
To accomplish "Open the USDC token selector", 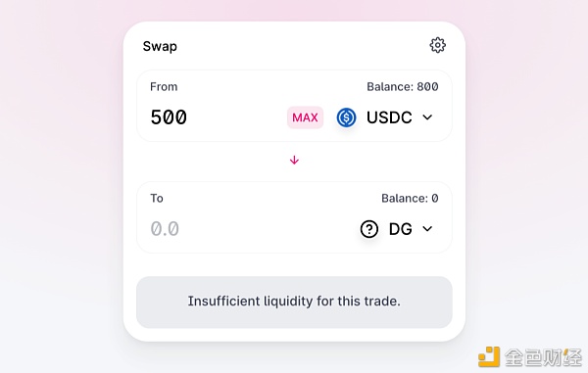I will click(385, 117).
